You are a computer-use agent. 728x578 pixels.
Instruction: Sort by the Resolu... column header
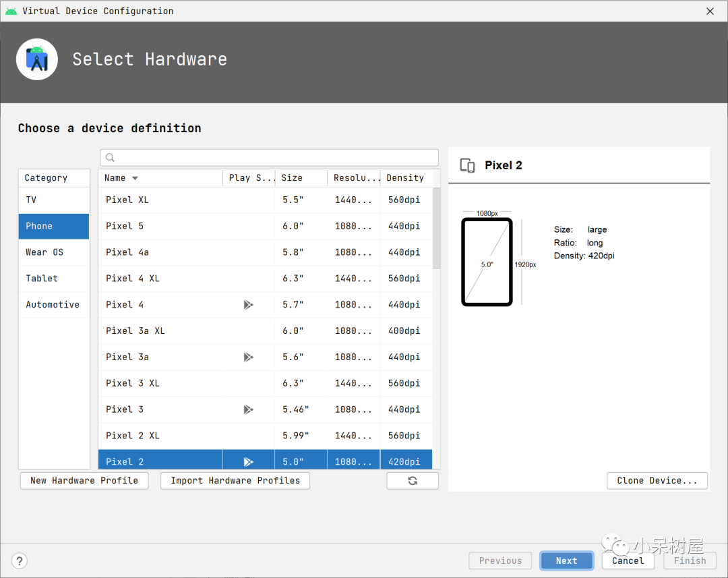pos(354,178)
